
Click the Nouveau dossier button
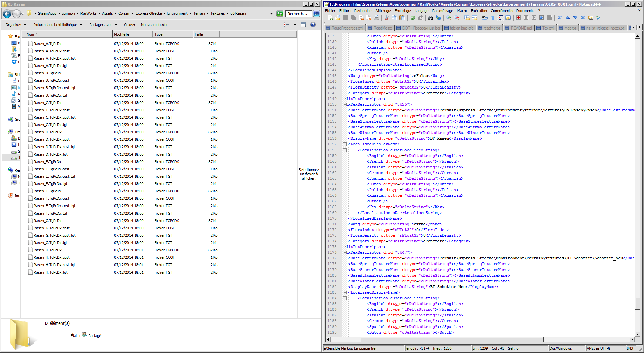pos(154,25)
